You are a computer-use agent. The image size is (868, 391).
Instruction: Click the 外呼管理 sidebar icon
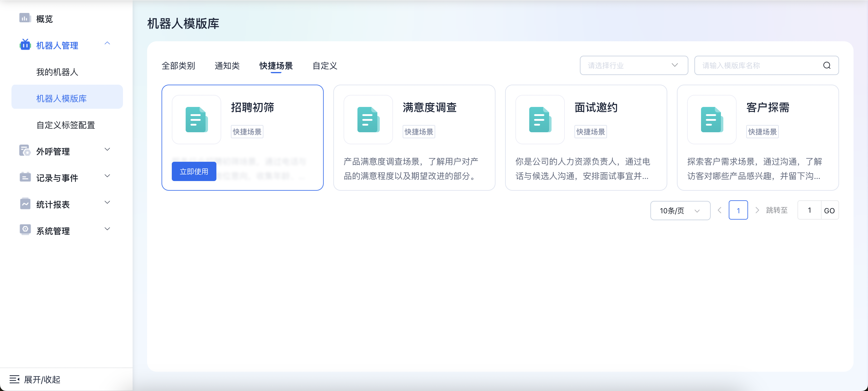(25, 151)
